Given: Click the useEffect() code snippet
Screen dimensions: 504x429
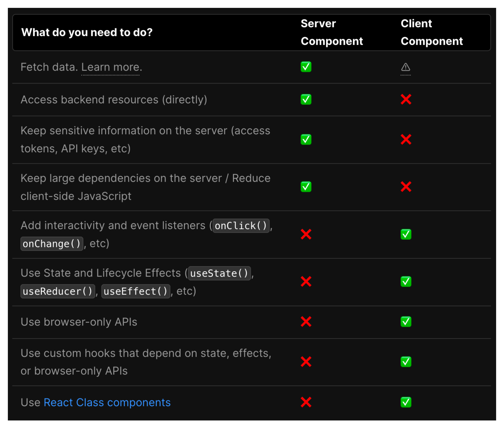Looking at the screenshot, I should [x=136, y=292].
